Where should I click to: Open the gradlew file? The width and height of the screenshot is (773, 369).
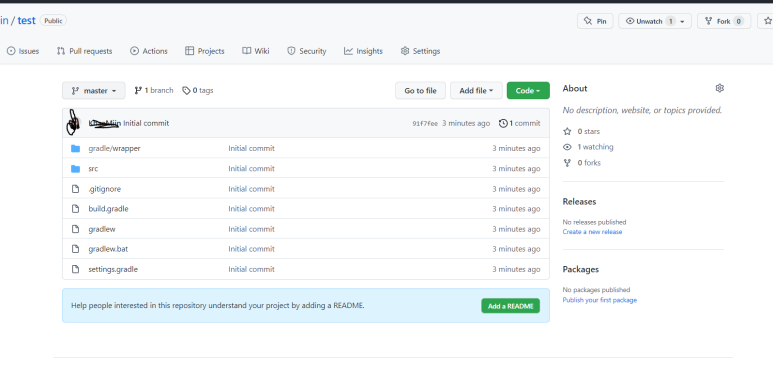(x=102, y=229)
